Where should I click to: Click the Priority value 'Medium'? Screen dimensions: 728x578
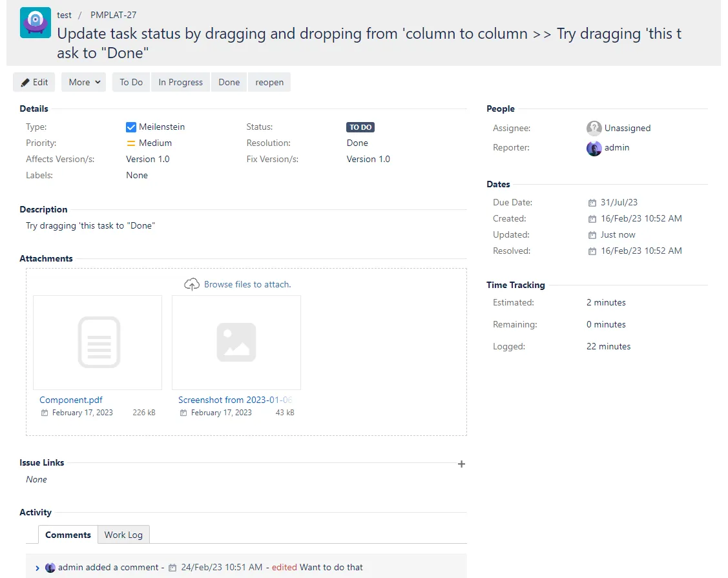(x=155, y=143)
